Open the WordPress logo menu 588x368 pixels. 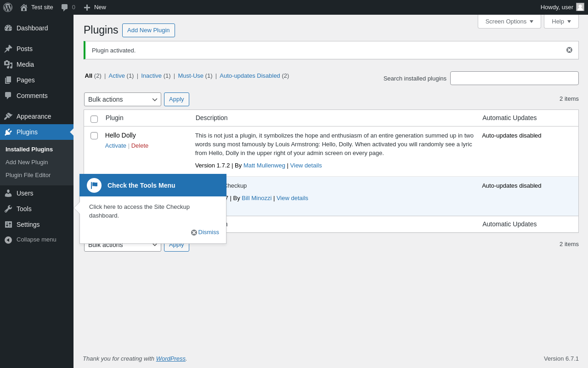(8, 7)
